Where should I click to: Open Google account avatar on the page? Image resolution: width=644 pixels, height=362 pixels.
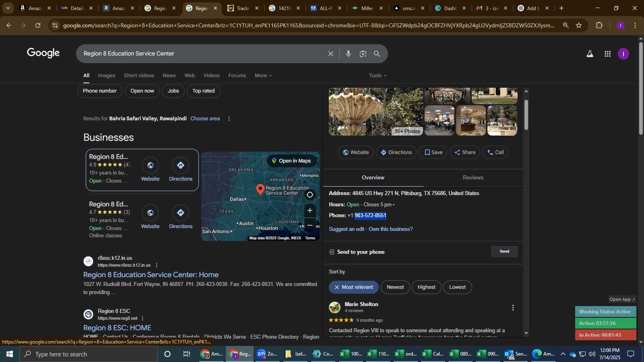(623, 54)
